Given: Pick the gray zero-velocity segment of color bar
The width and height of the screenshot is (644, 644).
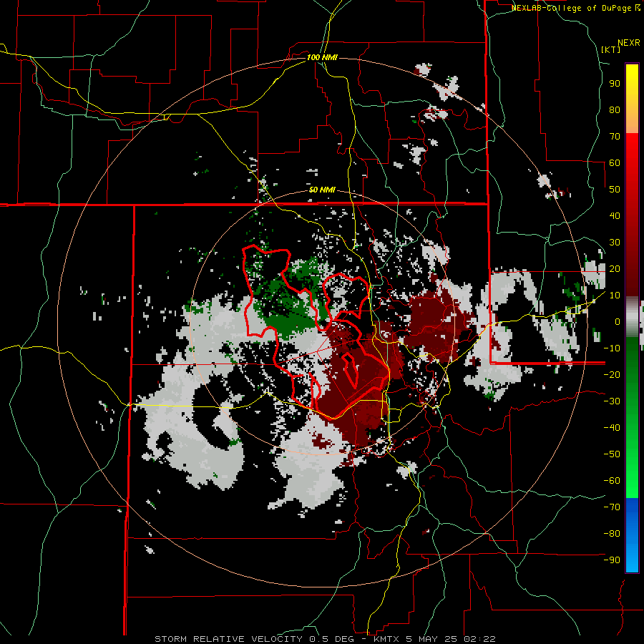Looking at the screenshot, I should click(x=632, y=317).
